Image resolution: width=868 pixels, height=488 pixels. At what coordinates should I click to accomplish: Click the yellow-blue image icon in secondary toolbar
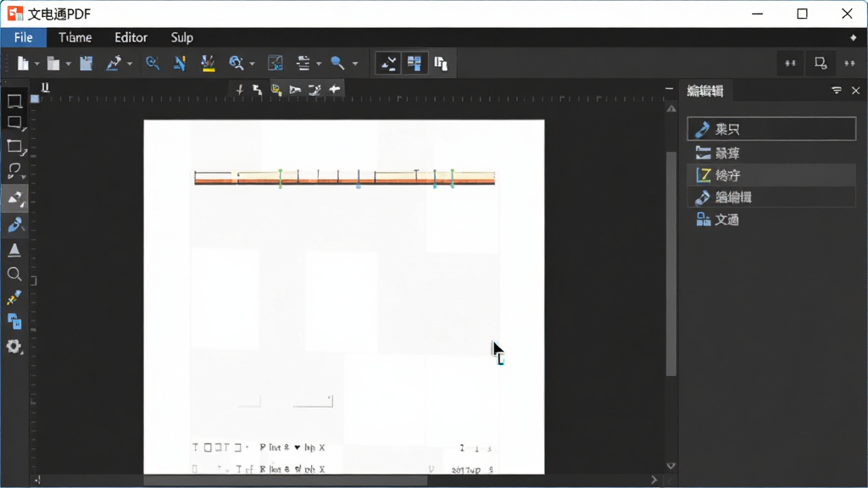(x=276, y=90)
